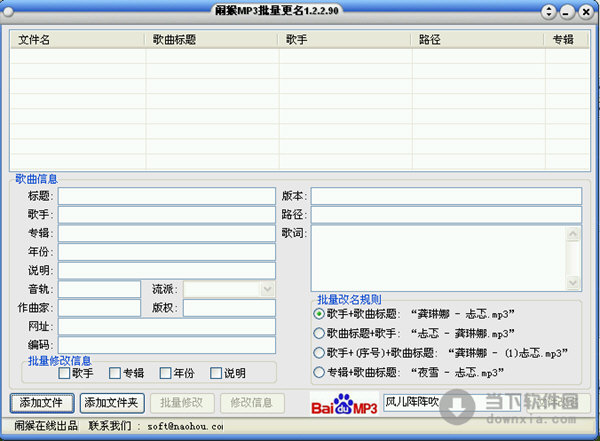This screenshot has width=600, height=441.
Task: Open the 流派 genre dropdown
Action: (267, 289)
